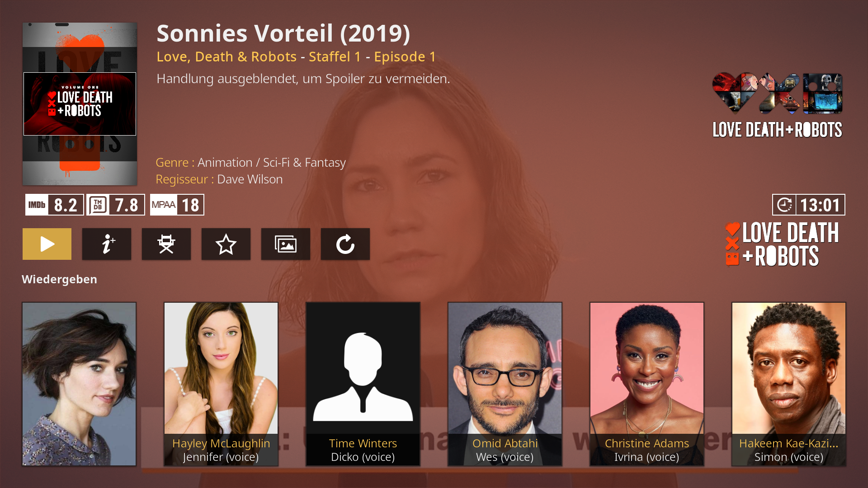The width and height of the screenshot is (868, 488).
Task: Click the TMDB rating badge 7.8
Action: coord(116,205)
